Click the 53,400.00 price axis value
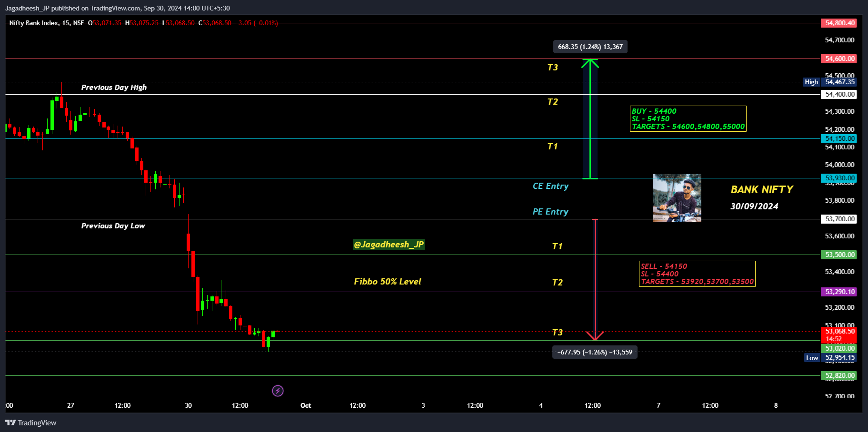 pos(839,272)
